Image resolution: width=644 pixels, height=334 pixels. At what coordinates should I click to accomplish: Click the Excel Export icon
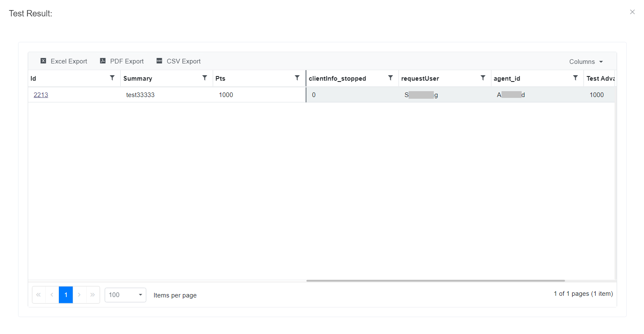click(x=43, y=61)
